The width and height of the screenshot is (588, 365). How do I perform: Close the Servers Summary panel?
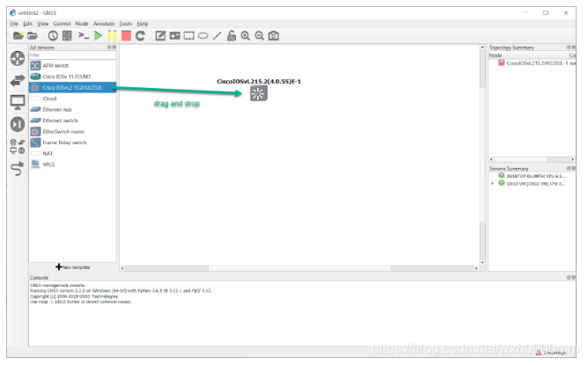pos(573,168)
